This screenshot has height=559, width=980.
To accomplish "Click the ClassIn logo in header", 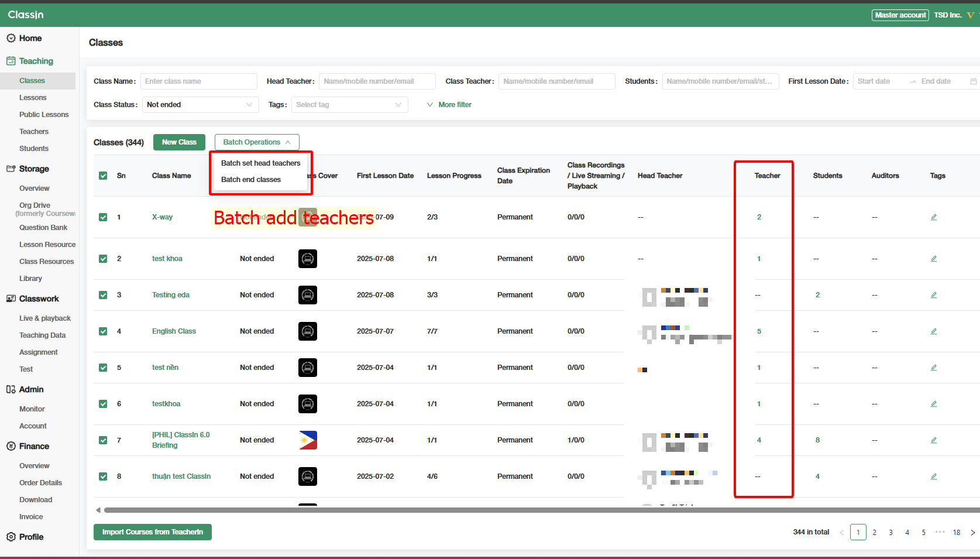I will point(26,15).
